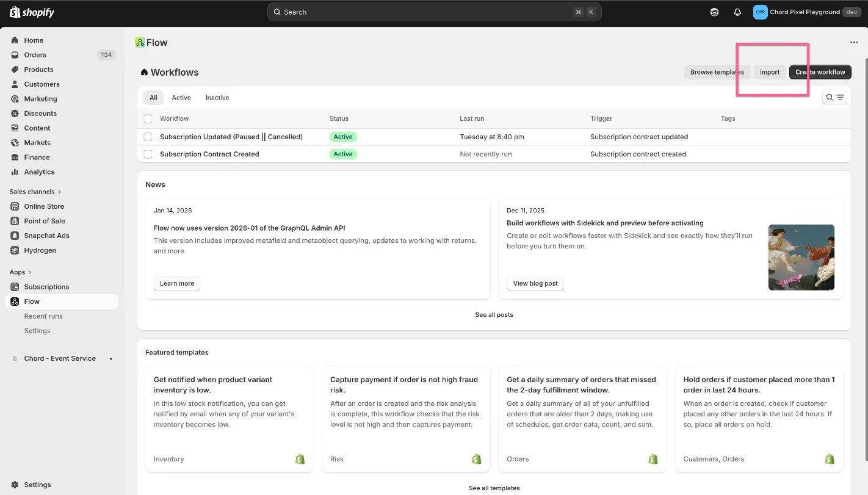Click the search and filter workflows icon
This screenshot has height=495, width=868.
(834, 97)
